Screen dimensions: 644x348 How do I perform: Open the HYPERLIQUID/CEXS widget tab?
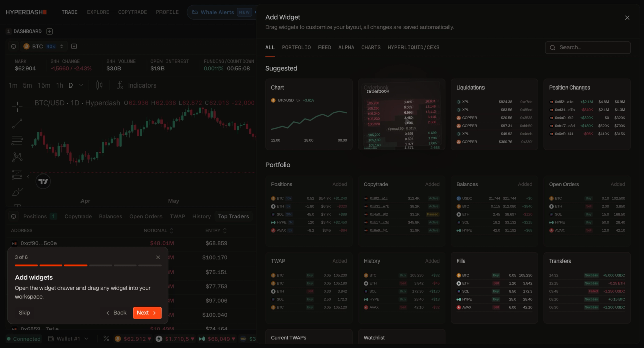(414, 47)
